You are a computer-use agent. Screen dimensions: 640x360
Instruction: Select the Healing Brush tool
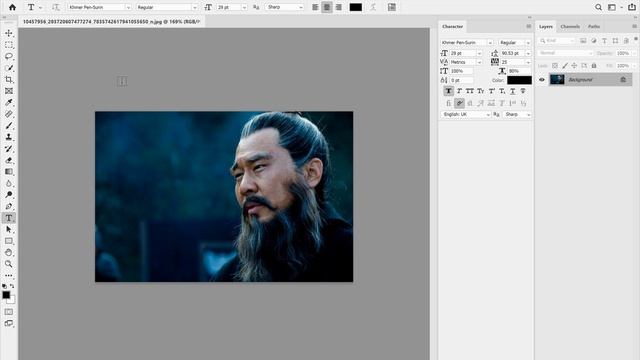[9, 114]
